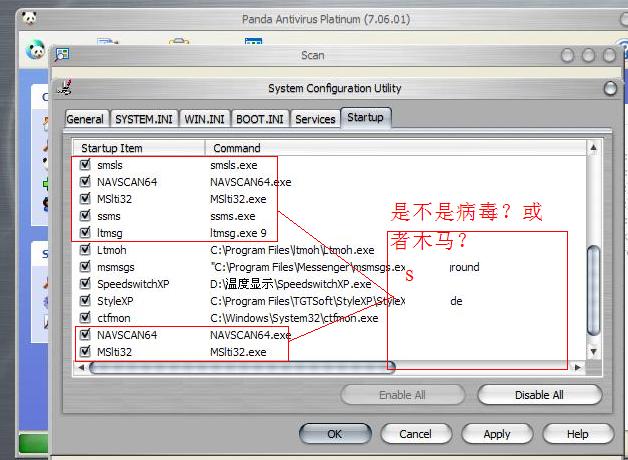Toggle the Ltmoh startup checkbox
This screenshot has height=460, width=628.
85,249
